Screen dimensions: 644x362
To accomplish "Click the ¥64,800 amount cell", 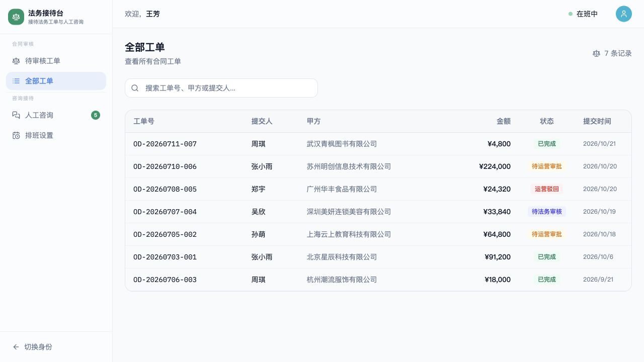I will click(497, 234).
